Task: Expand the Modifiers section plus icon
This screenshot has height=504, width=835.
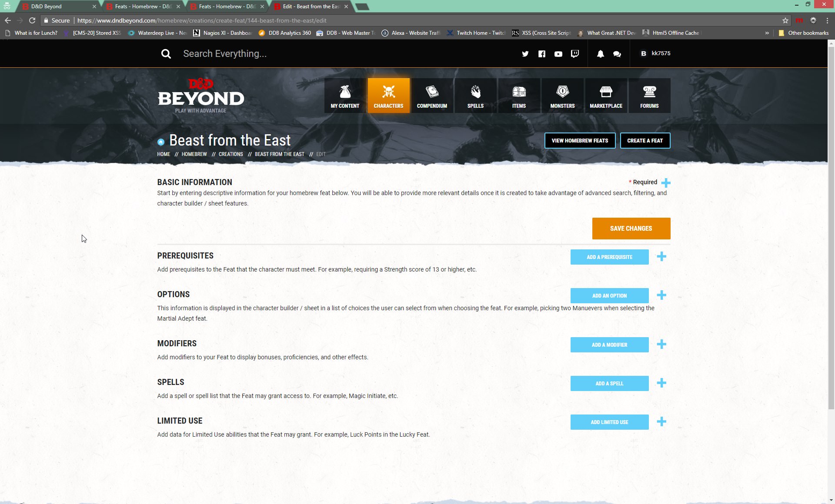Action: (661, 345)
